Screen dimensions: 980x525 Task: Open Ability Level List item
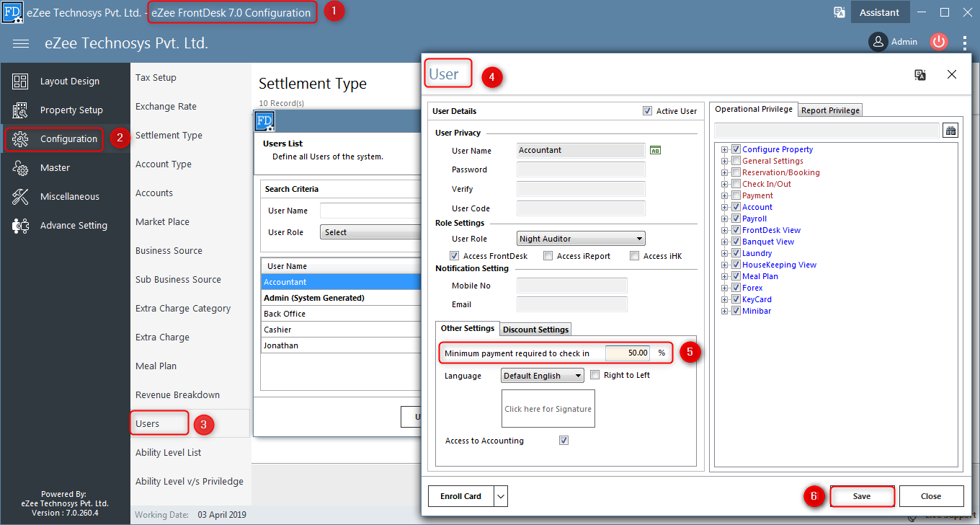click(169, 452)
